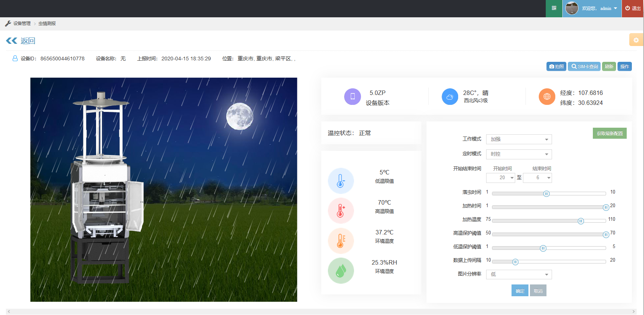This screenshot has width=644, height=315.
Task: Click the admin user avatar
Action: (572, 8)
